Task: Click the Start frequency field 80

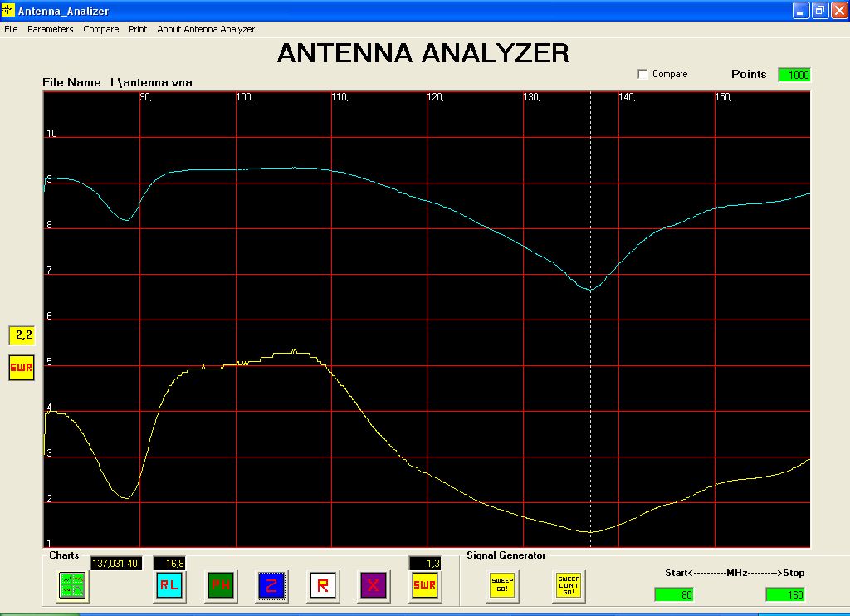Action: click(675, 595)
